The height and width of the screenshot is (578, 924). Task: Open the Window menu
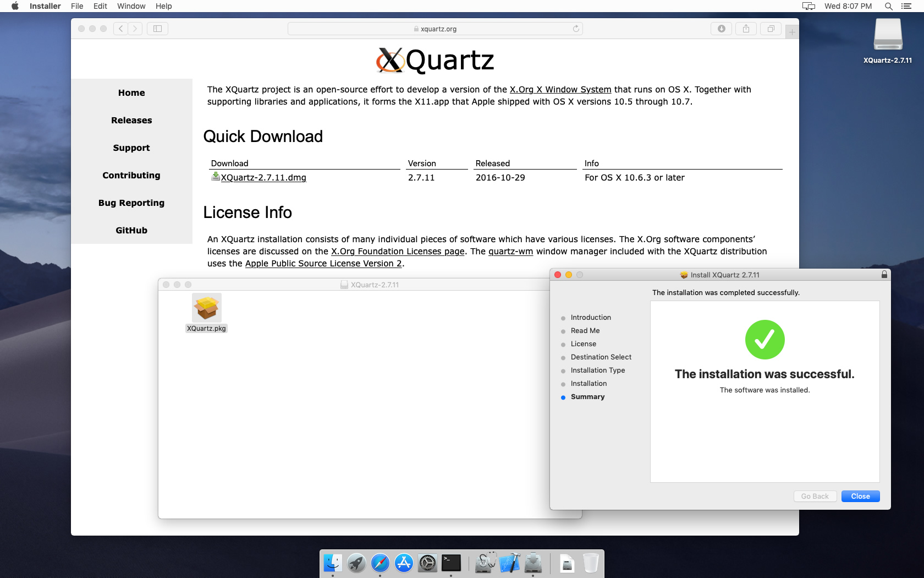pos(131,6)
